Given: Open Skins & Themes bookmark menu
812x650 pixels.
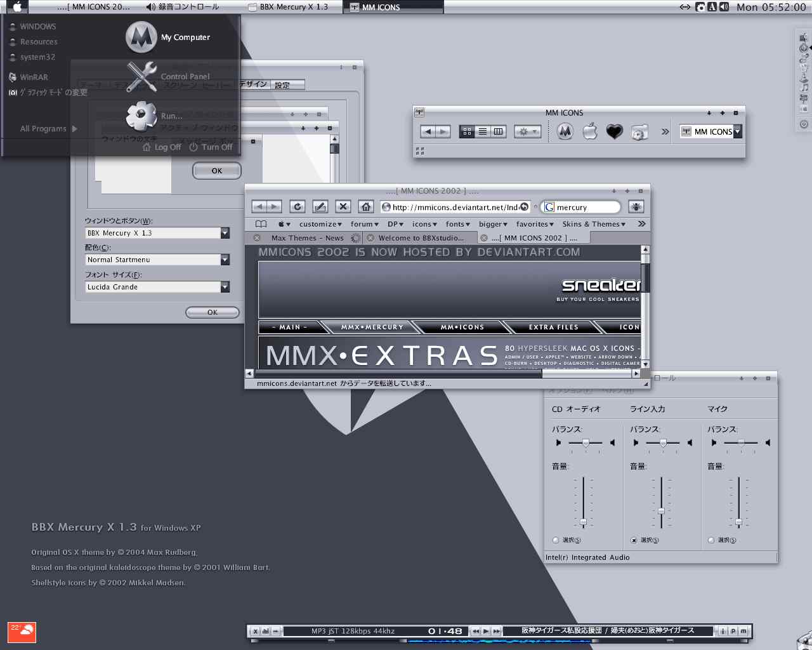Looking at the screenshot, I should click(594, 224).
